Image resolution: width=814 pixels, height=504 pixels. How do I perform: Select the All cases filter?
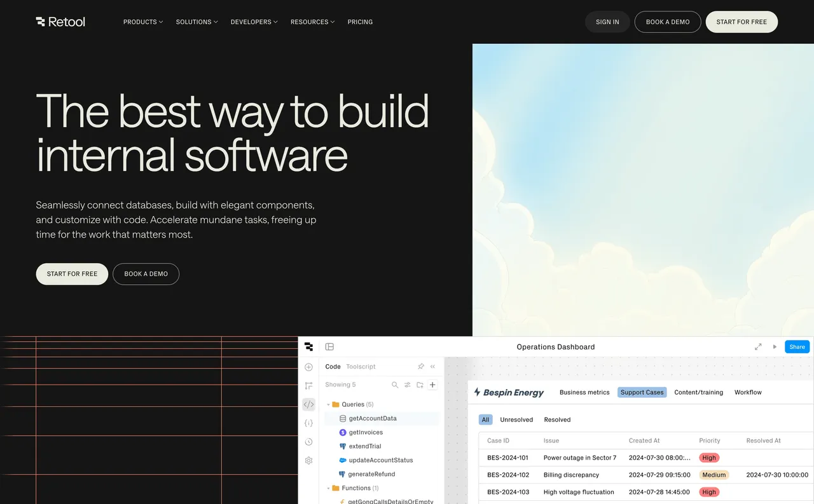(485, 419)
